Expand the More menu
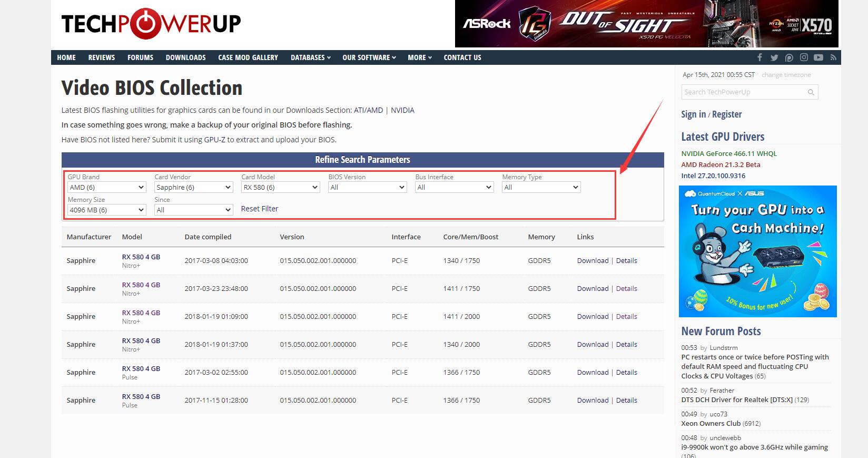 420,57
